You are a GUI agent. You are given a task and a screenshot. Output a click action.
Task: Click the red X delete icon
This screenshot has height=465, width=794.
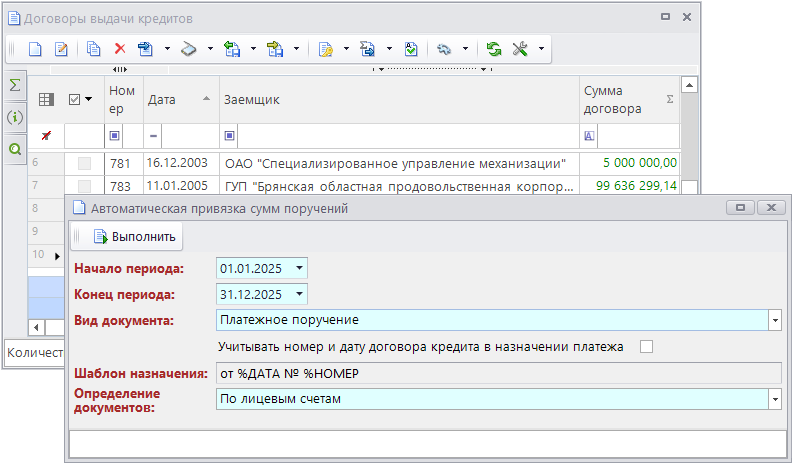tap(120, 48)
